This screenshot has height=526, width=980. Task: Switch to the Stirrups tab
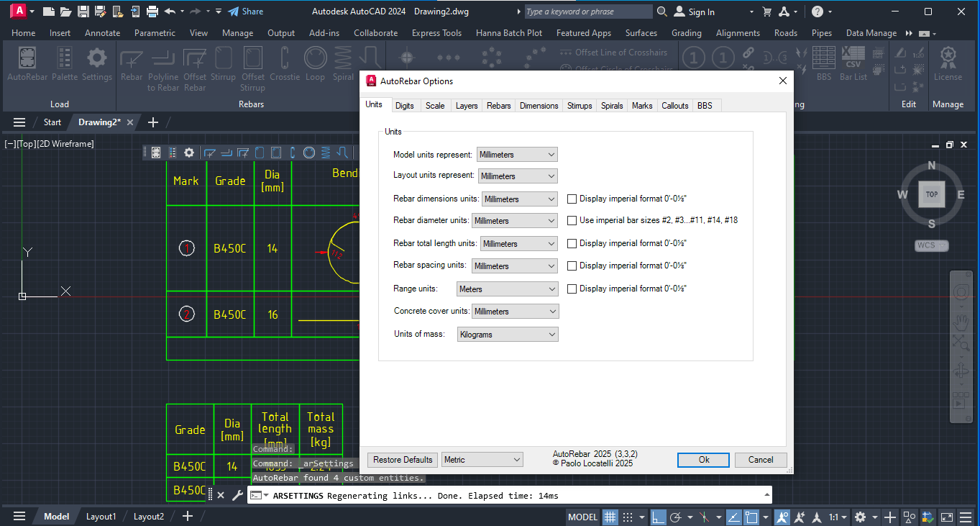pyautogui.click(x=580, y=106)
